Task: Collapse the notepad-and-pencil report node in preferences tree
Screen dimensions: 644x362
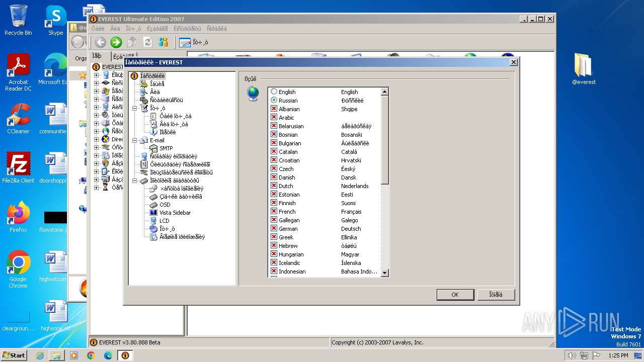Action: [x=135, y=108]
